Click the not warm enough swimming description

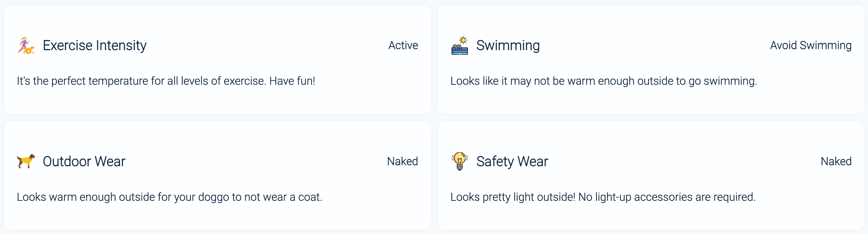[603, 81]
